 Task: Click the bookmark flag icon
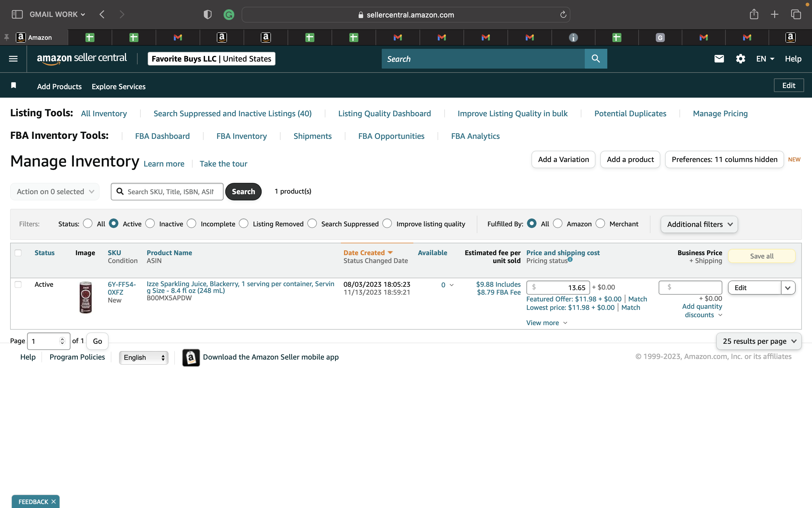click(14, 85)
